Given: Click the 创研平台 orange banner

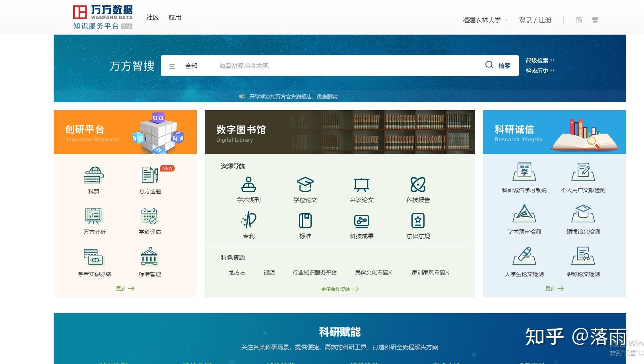Looking at the screenshot, I should point(125,132).
